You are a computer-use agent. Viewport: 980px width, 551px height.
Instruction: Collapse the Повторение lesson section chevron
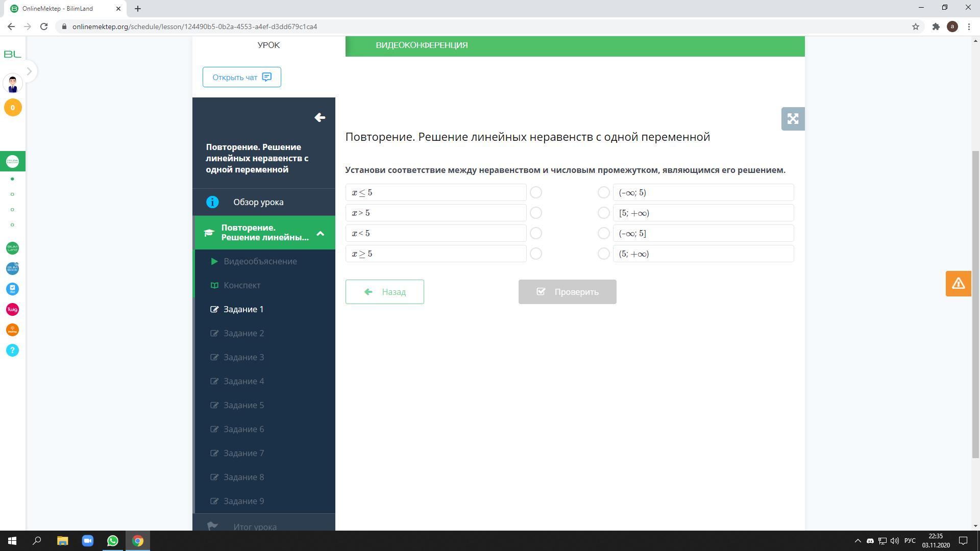320,233
